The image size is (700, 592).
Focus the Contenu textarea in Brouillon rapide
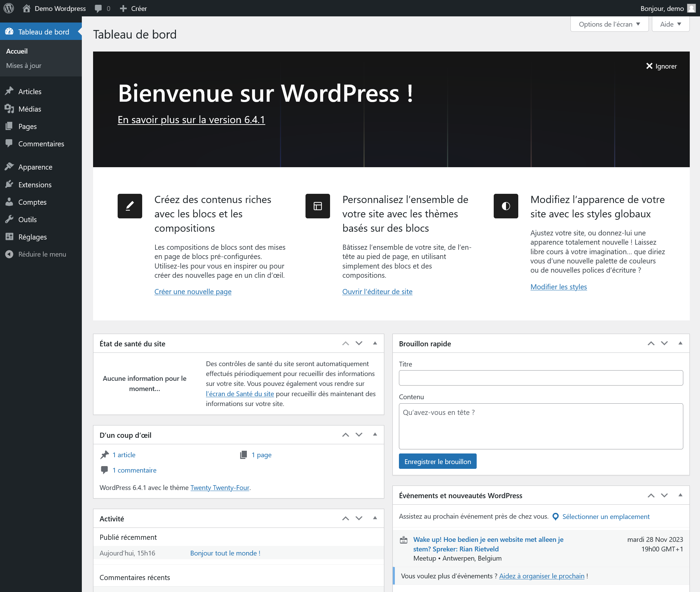point(541,426)
